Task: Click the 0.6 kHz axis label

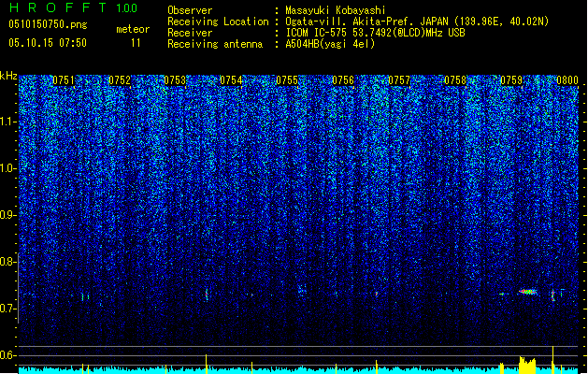Action: click(x=8, y=355)
